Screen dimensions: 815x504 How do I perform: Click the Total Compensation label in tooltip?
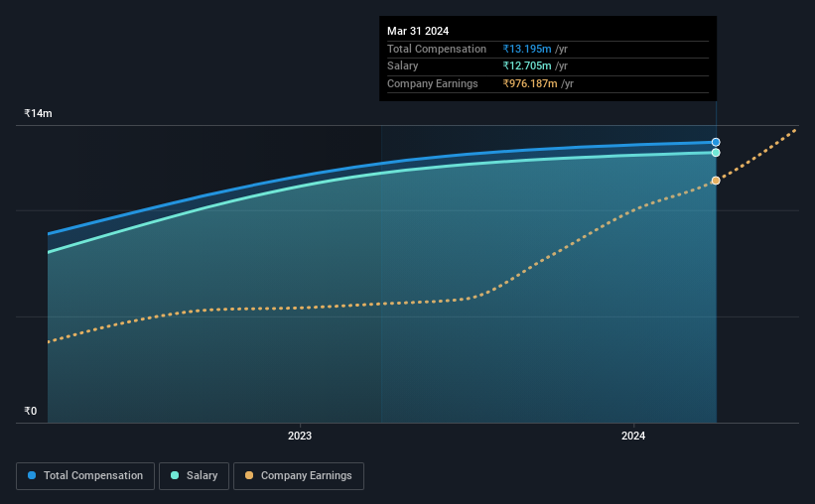click(x=437, y=49)
